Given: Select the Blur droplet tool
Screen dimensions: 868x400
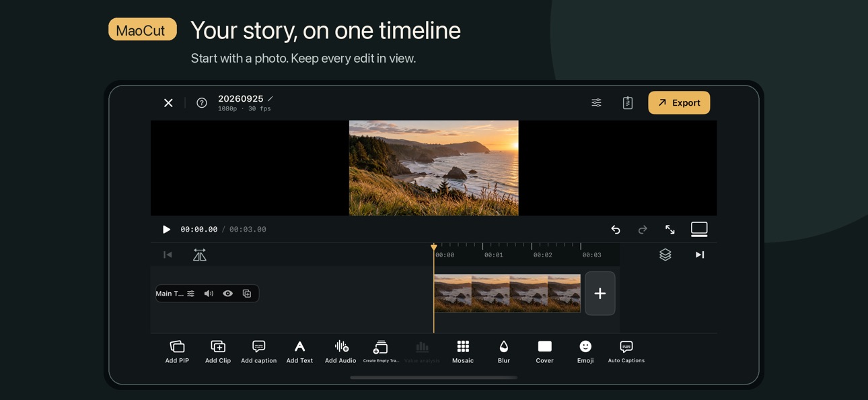Looking at the screenshot, I should pos(504,352).
